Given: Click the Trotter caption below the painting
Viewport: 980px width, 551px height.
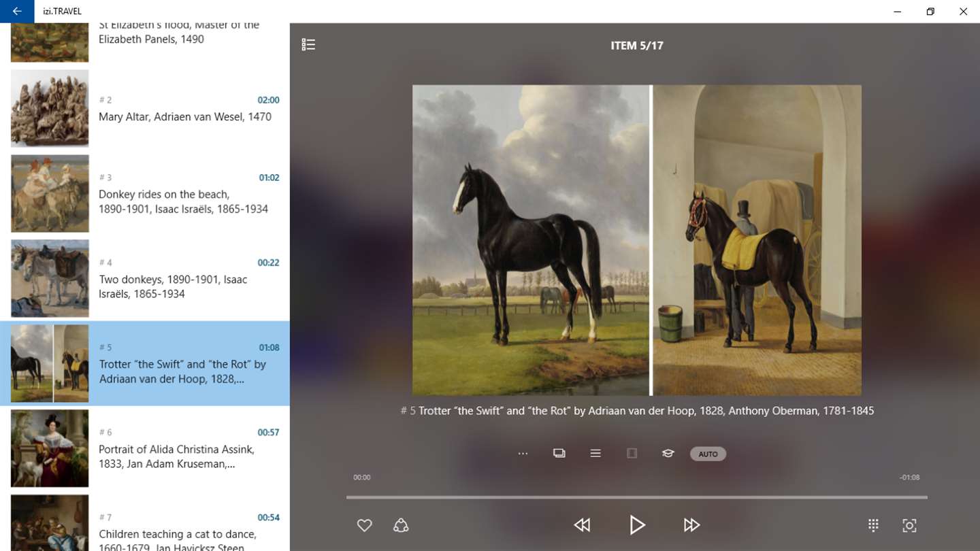Looking at the screenshot, I should (x=637, y=411).
